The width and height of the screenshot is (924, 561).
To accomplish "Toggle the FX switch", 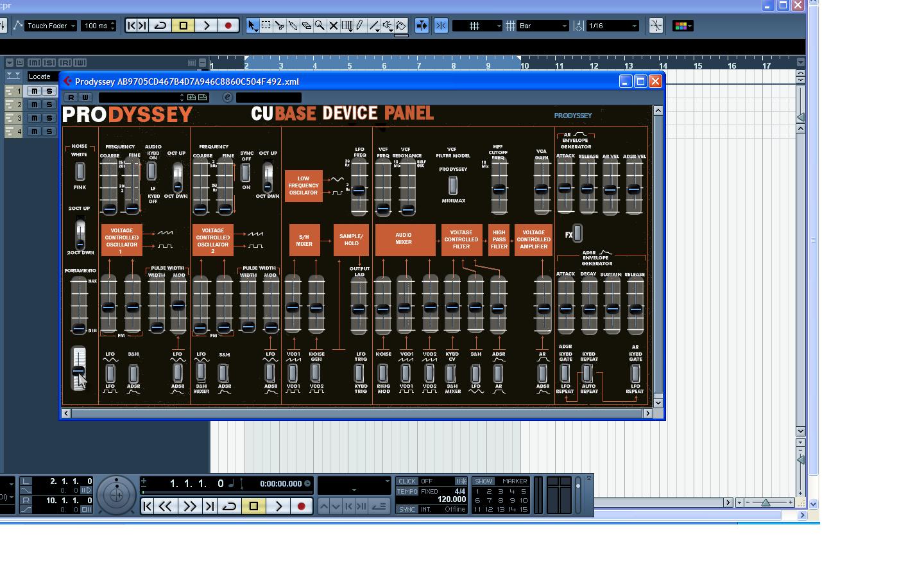I will (577, 233).
